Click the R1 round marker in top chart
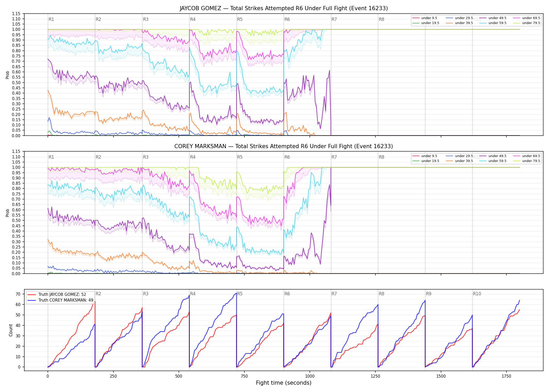The width and height of the screenshot is (549, 392). pos(51,19)
